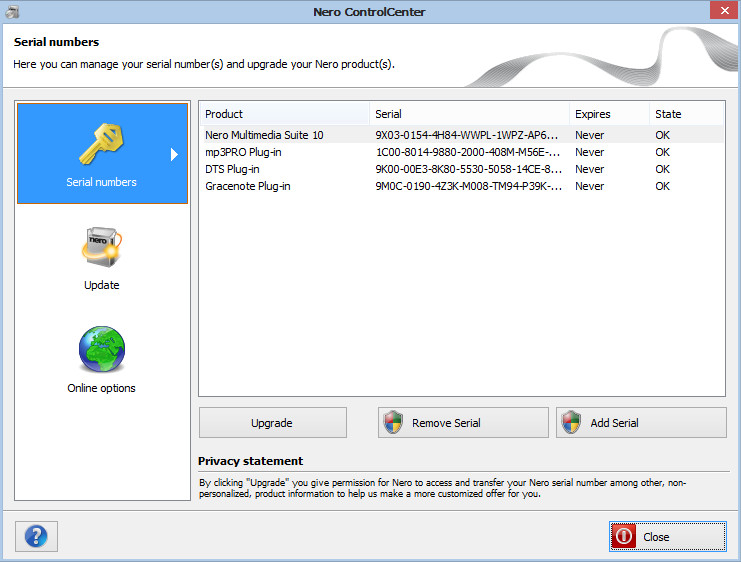Image resolution: width=741 pixels, height=562 pixels.
Task: Select the Gracenote Plug-in row
Action: click(x=462, y=186)
